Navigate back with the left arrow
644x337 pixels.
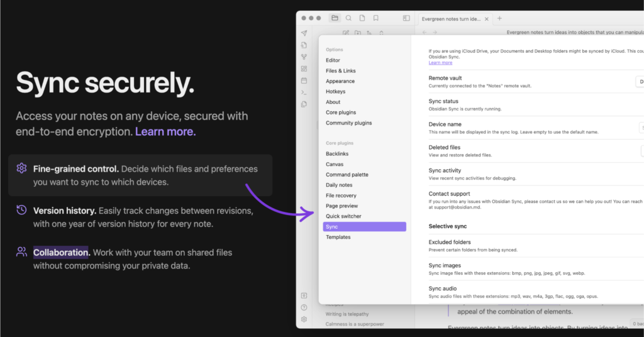point(425,33)
